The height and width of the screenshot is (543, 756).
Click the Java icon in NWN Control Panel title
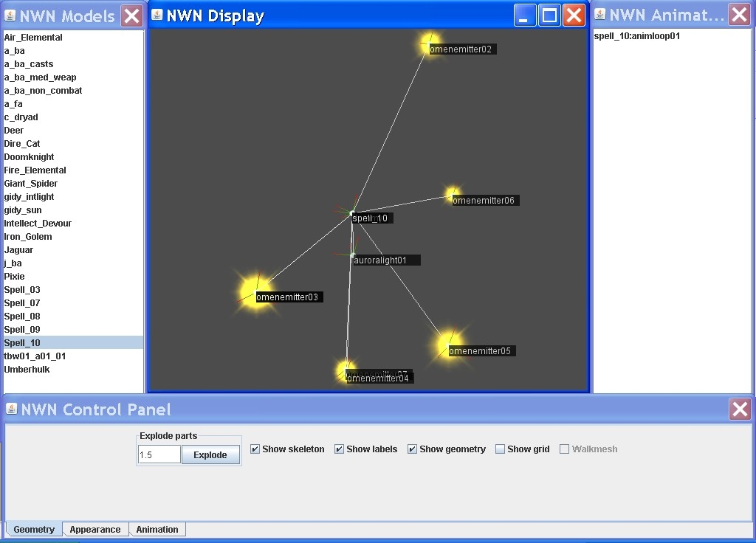(x=11, y=409)
